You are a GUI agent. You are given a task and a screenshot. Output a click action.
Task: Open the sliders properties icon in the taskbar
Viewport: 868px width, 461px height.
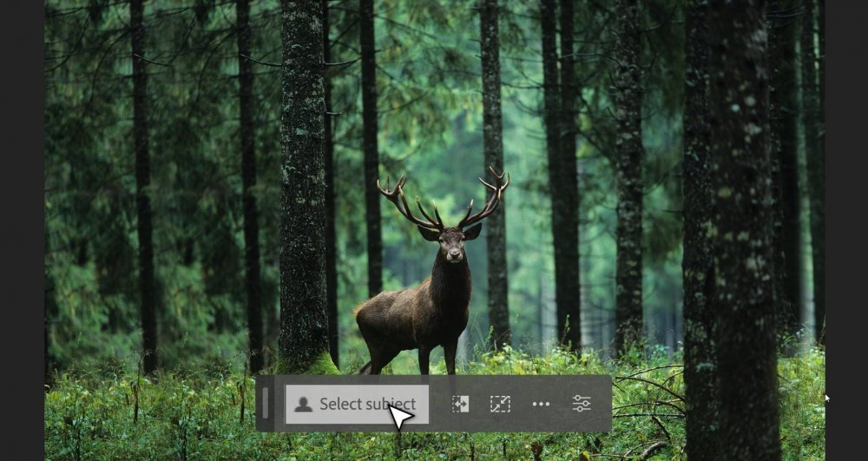pos(582,404)
